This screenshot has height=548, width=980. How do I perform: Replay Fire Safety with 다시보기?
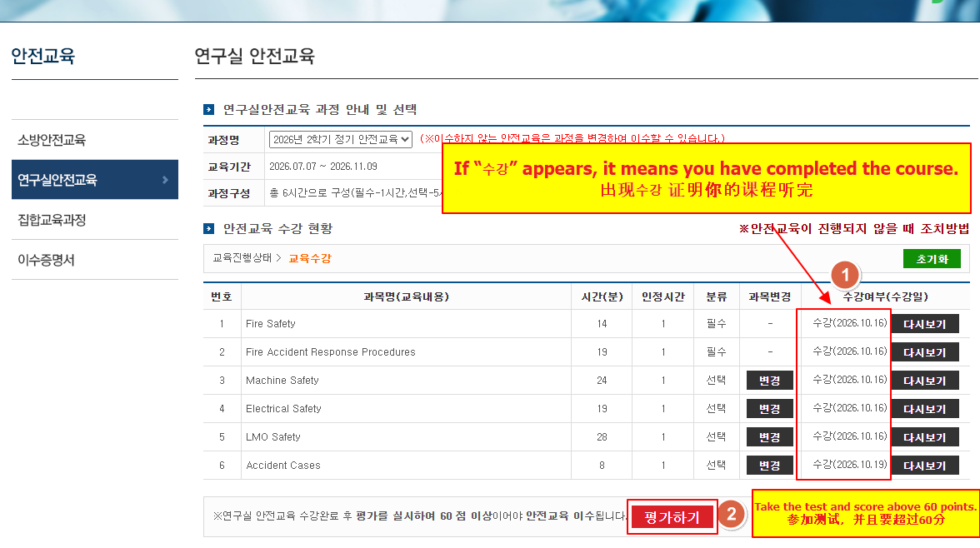(925, 324)
